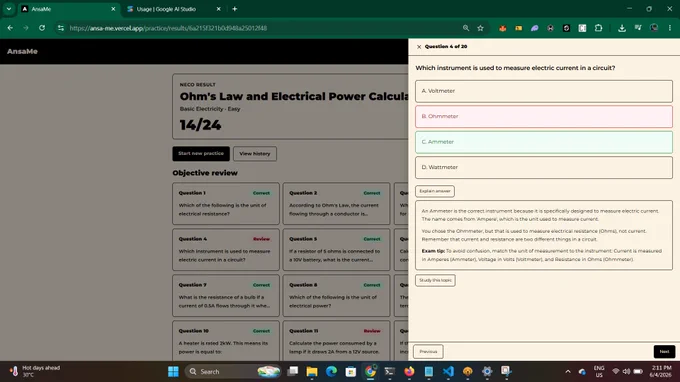Image resolution: width=680 pixels, height=382 pixels.
Task: Open Question 4 card marked Review
Action: (x=226, y=250)
